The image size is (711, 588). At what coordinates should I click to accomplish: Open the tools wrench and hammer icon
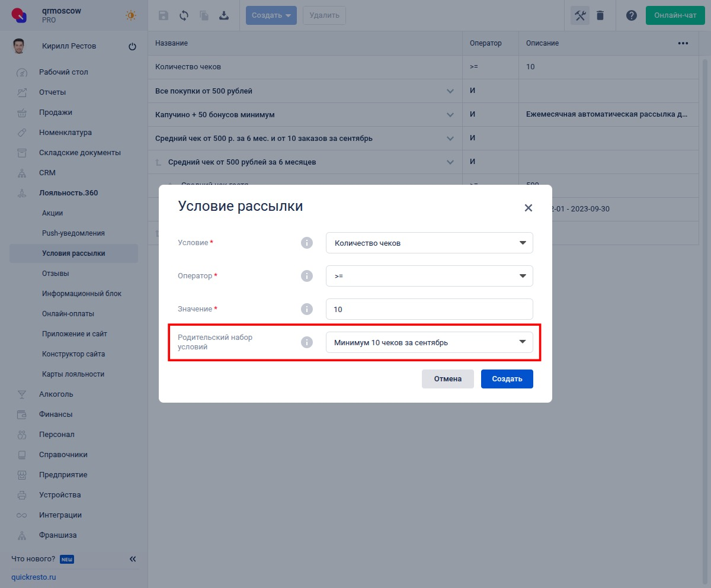(x=580, y=15)
